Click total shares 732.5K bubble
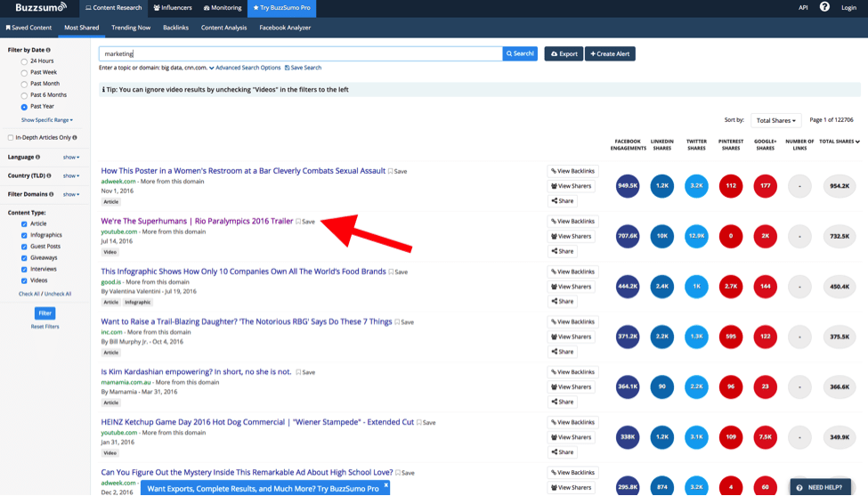 (x=840, y=236)
